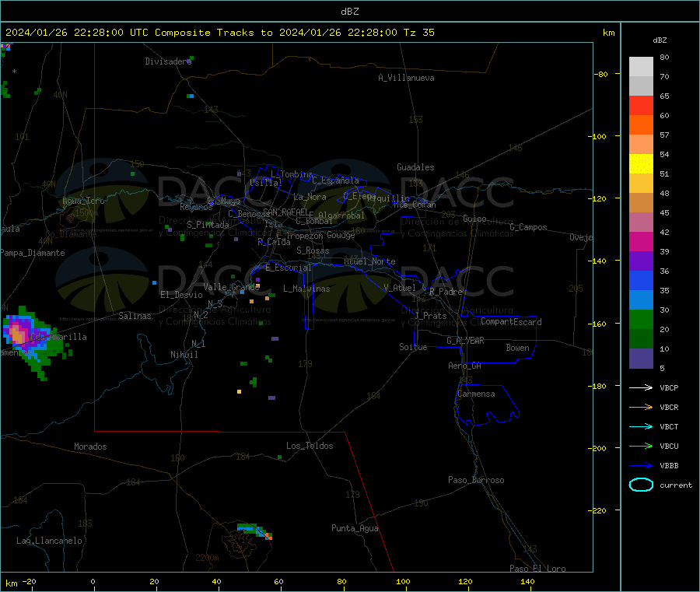Click the Agua_Toro map label
The height and width of the screenshot is (592, 700).
pyautogui.click(x=83, y=201)
